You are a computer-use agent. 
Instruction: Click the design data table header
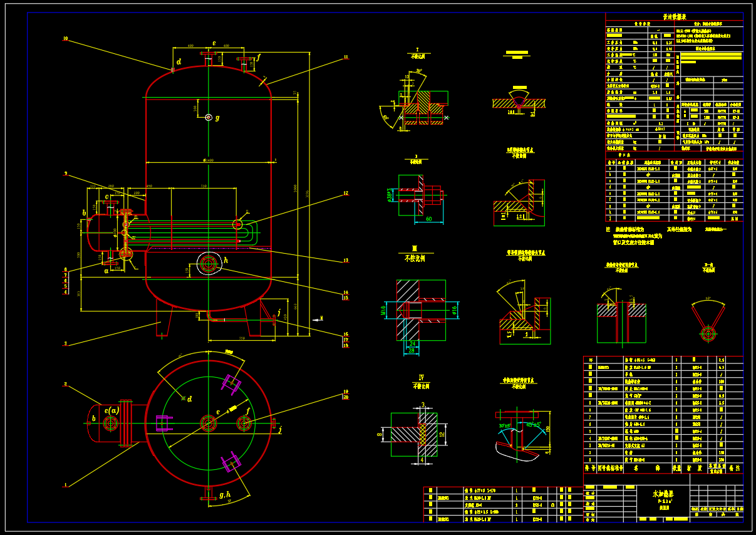pyautogui.click(x=674, y=17)
